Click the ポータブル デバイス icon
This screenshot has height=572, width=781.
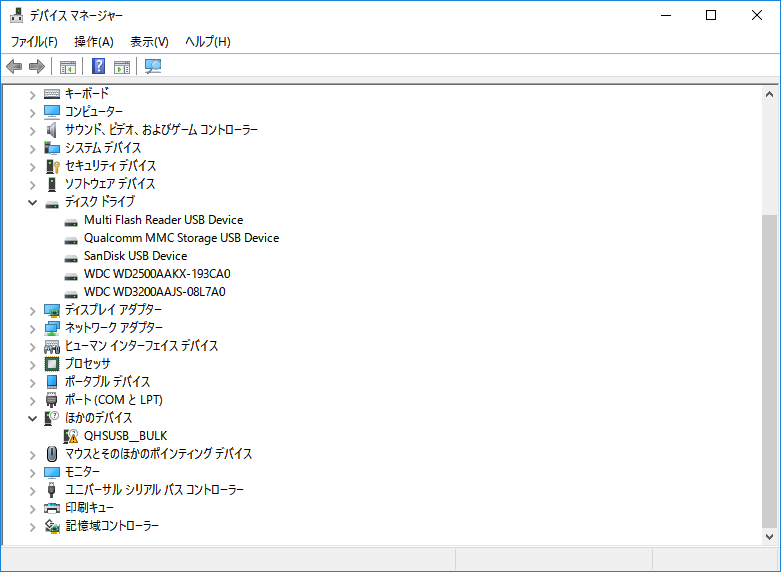coord(52,382)
